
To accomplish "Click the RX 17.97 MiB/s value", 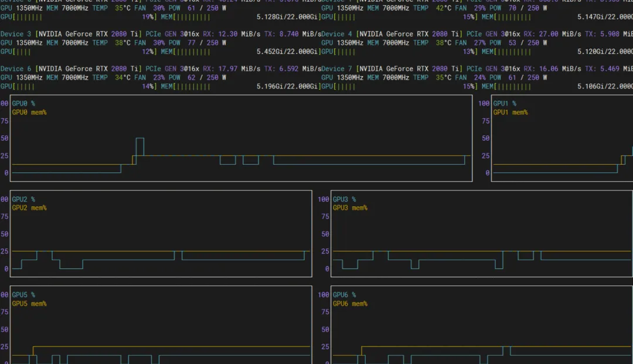I will pyautogui.click(x=232, y=69).
